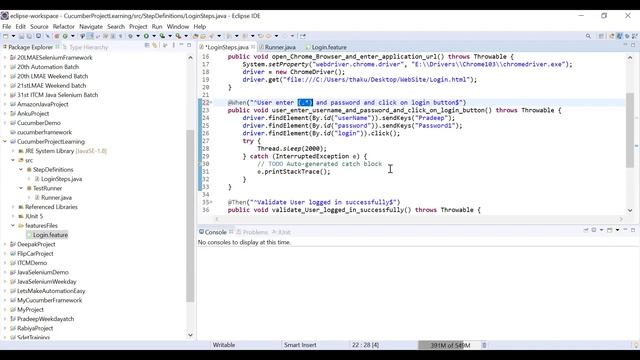Click the fold toggle on line 35
The width and height of the screenshot is (640, 360).
(x=211, y=202)
